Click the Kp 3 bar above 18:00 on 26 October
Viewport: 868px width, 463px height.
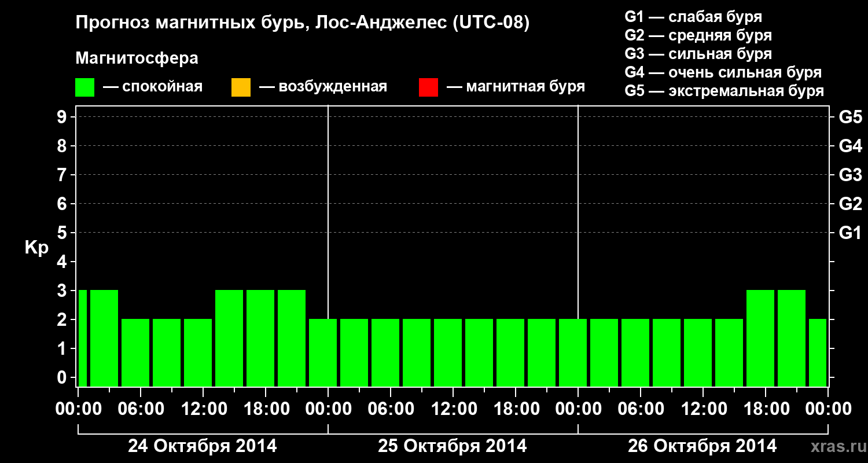760,338
